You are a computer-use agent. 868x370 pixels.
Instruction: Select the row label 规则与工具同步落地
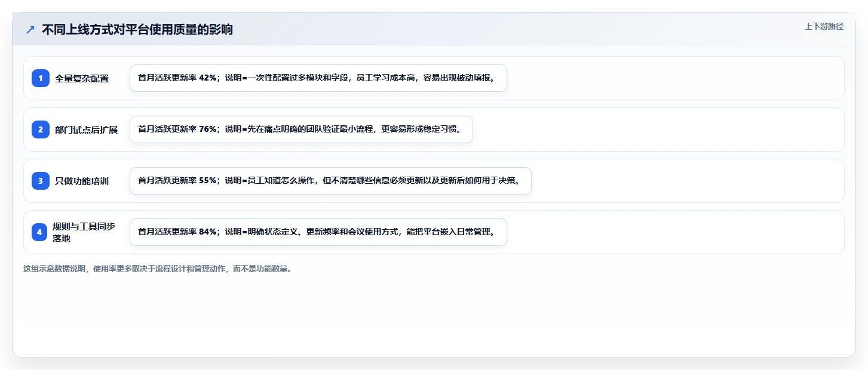point(84,232)
